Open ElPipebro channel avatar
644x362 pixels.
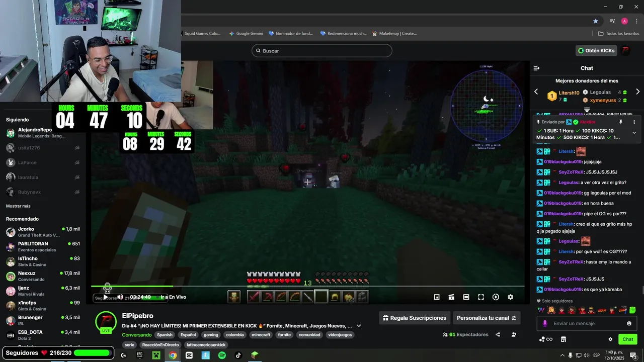coord(106,322)
